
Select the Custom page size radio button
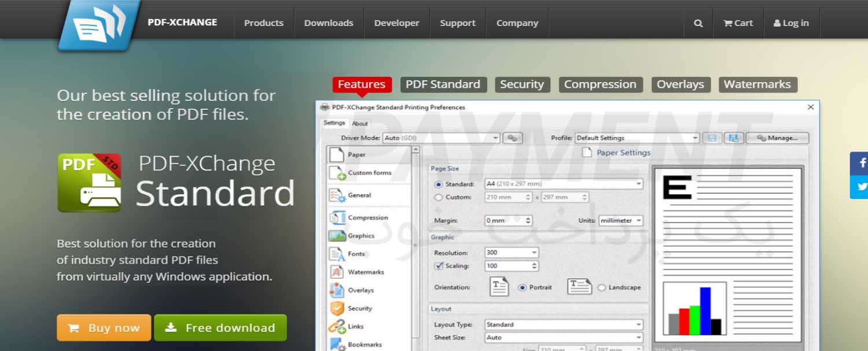click(x=438, y=197)
